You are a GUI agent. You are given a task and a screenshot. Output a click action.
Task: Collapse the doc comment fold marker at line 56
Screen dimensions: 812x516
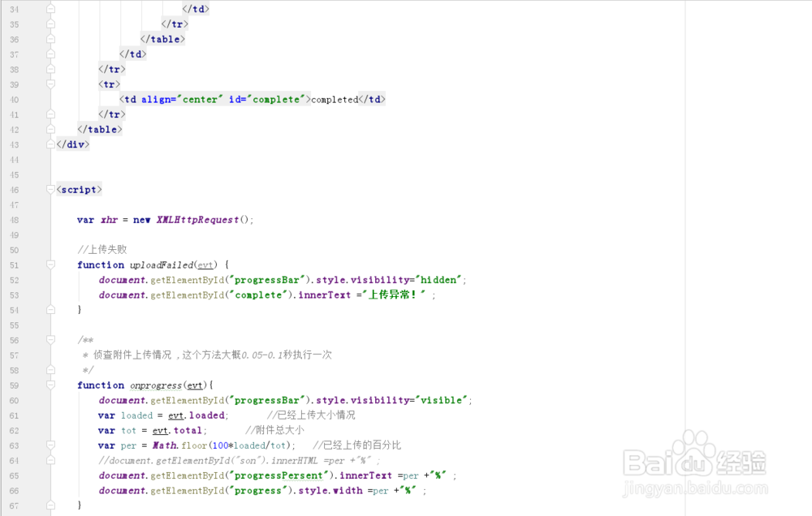tap(50, 340)
